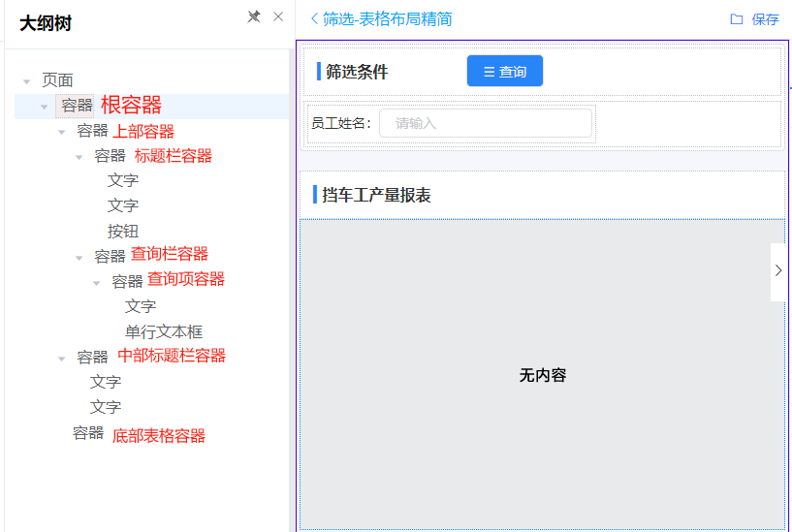Image resolution: width=792 pixels, height=532 pixels.
Task: Collapse the 查询项容器 container node arrow
Action: point(97,283)
